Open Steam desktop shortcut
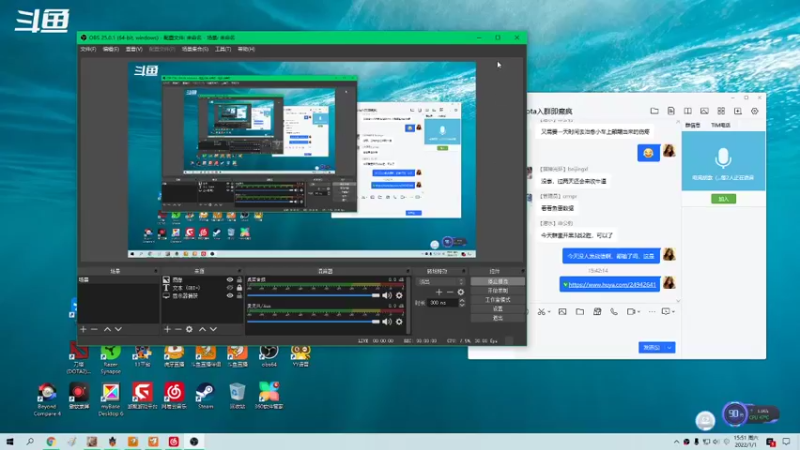 (x=206, y=396)
